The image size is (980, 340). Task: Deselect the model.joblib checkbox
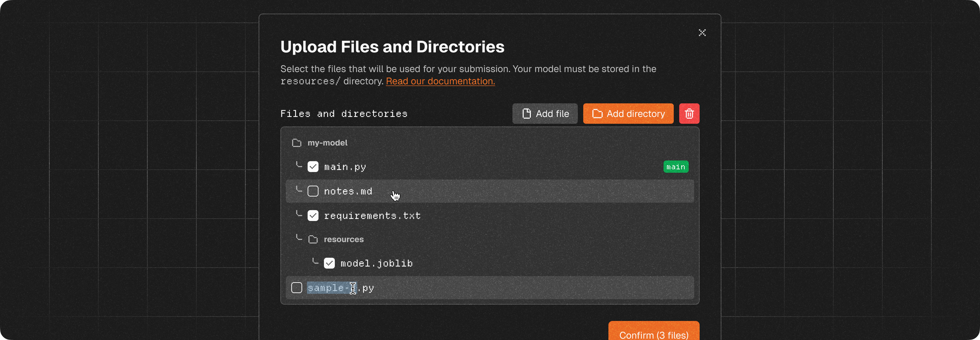pos(329,263)
